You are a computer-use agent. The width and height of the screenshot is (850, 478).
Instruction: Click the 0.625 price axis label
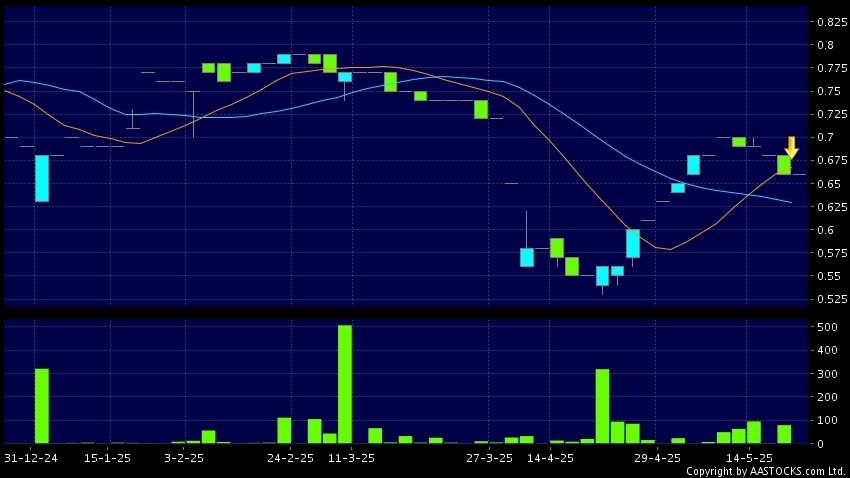(x=832, y=207)
